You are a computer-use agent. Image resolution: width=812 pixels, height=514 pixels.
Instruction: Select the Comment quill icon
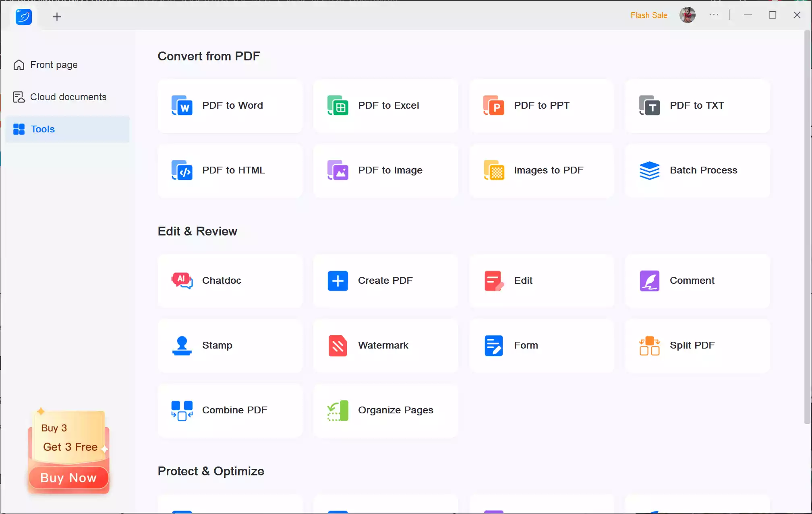649,281
